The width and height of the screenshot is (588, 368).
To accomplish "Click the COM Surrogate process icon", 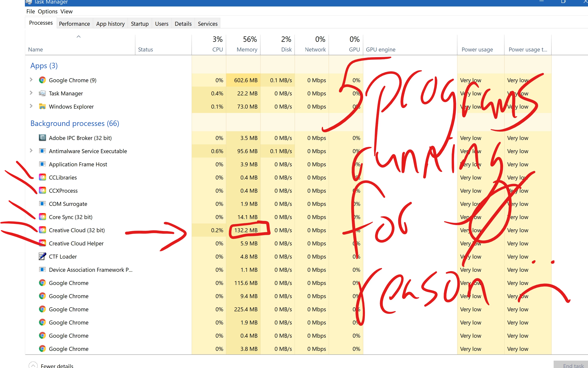I will (x=42, y=204).
